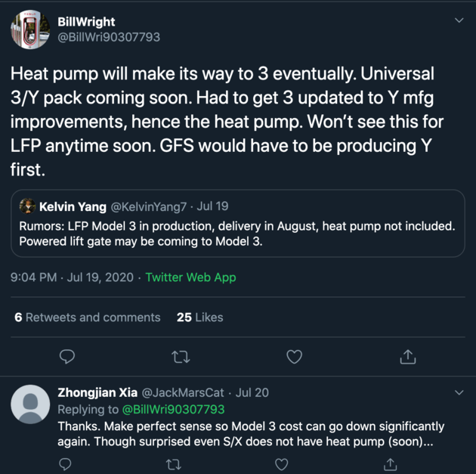Open the options chevron on BillWright's tweet
The width and height of the screenshot is (476, 474).
point(459,20)
